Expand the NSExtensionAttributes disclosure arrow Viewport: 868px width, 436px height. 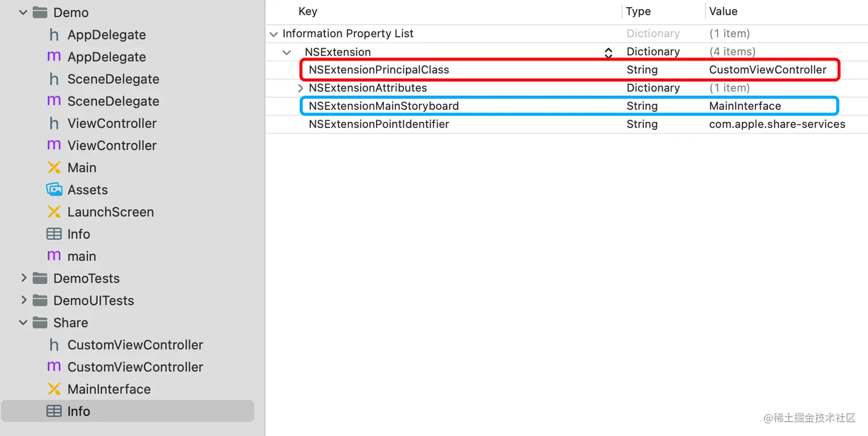pyautogui.click(x=300, y=88)
